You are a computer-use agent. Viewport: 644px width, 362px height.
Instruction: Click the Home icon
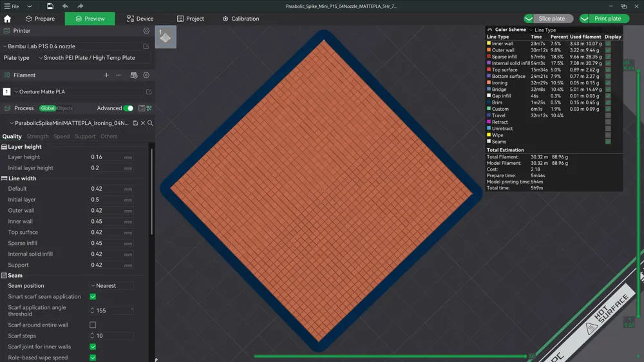(x=7, y=19)
